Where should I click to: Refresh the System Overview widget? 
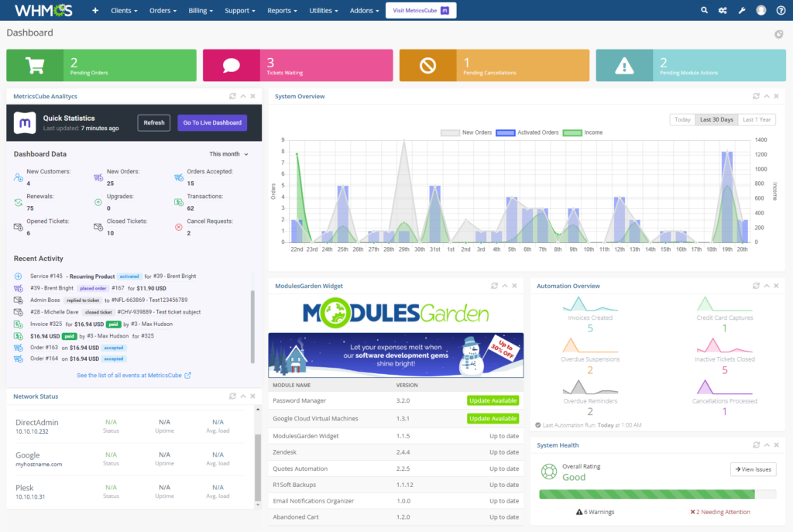click(756, 96)
